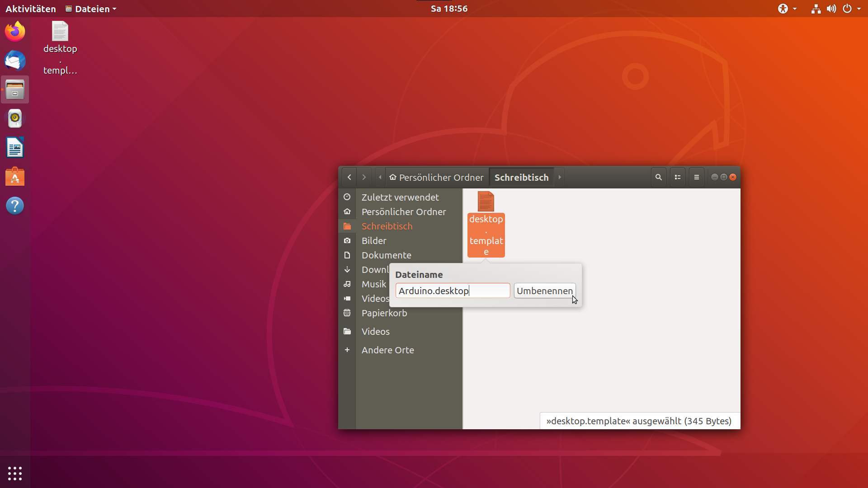Select Schreibtisch in the sidebar
Screen dimensions: 868x488
[x=400, y=226]
